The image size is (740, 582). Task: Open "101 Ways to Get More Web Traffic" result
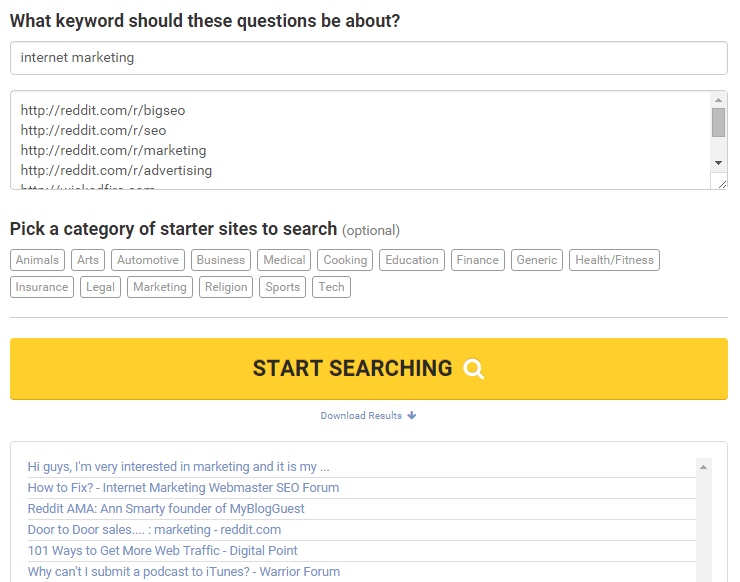point(162,551)
